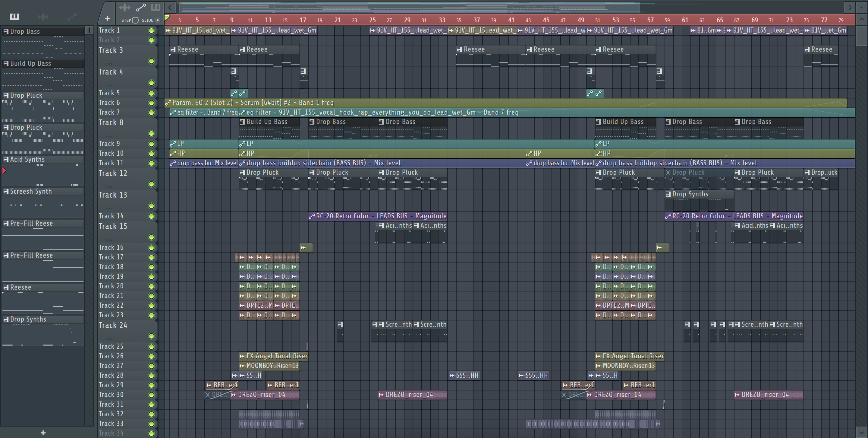Click the scroll left arrow of timeline overview
The image size is (868, 438).
(x=170, y=7)
